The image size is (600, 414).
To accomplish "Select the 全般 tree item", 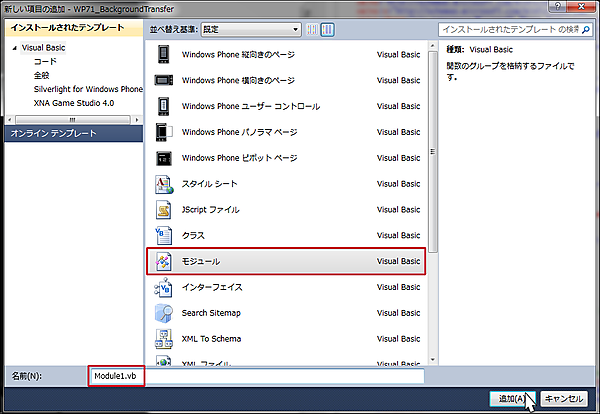I will tap(41, 75).
